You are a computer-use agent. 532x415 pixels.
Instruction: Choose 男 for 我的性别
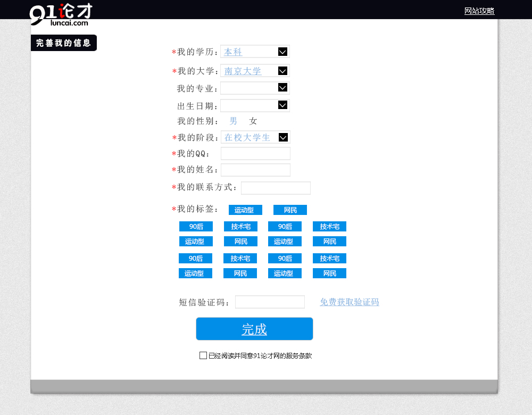tap(234, 121)
